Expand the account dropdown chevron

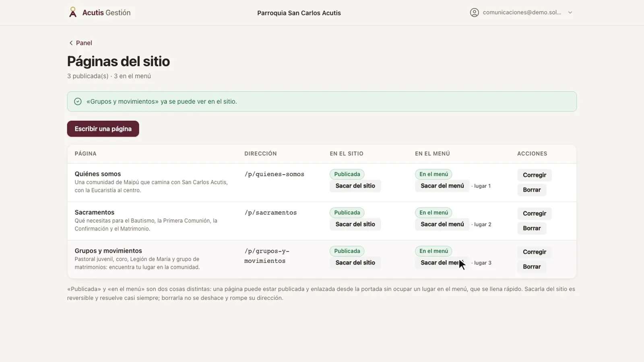pyautogui.click(x=570, y=12)
